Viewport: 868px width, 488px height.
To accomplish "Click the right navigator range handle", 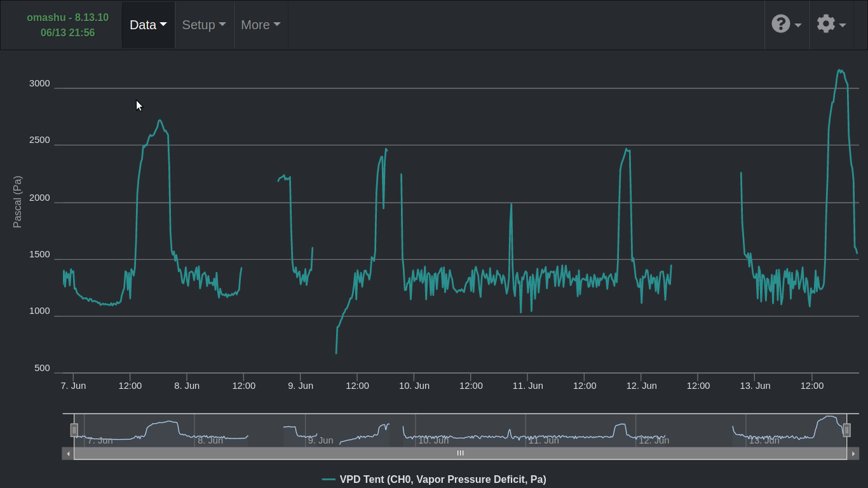I will point(846,430).
